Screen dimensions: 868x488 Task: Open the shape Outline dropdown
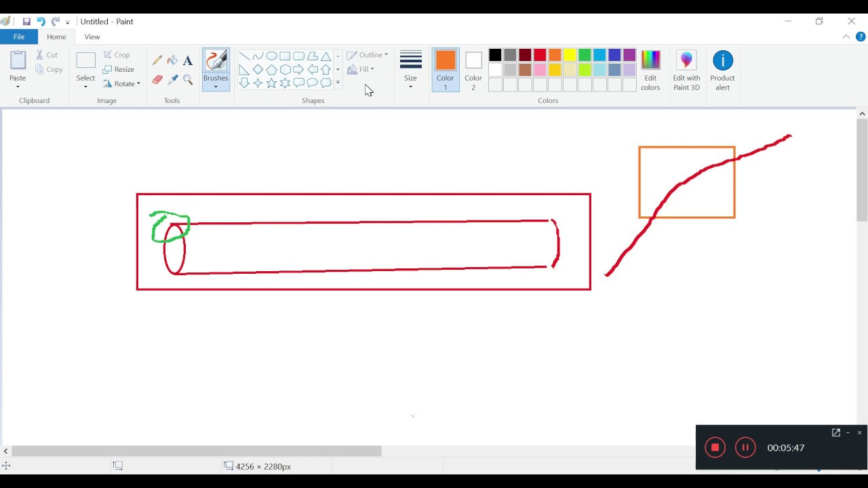[367, 55]
